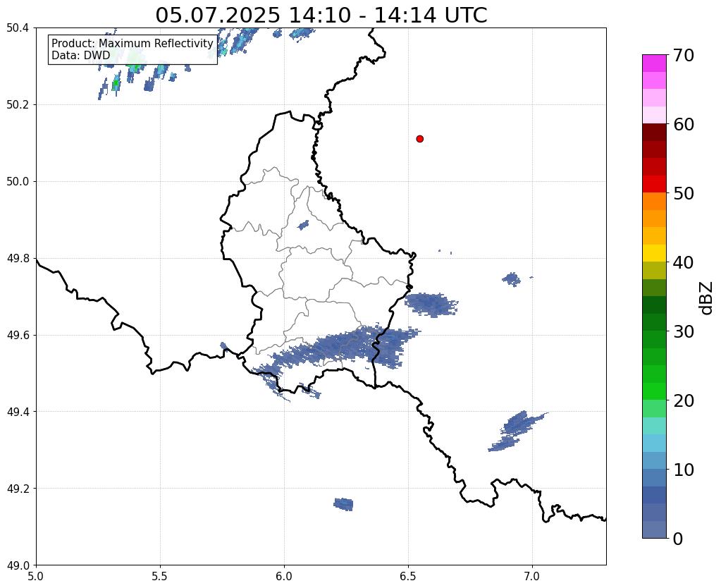
Task: Click the longitude 5.5 axis label
Action: click(160, 577)
